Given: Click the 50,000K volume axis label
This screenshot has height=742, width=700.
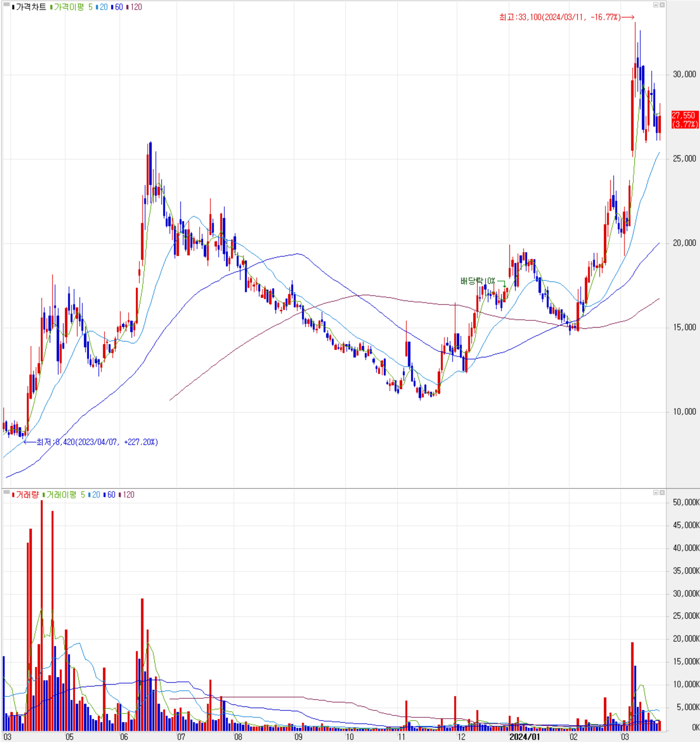Looking at the screenshot, I should pos(686,502).
